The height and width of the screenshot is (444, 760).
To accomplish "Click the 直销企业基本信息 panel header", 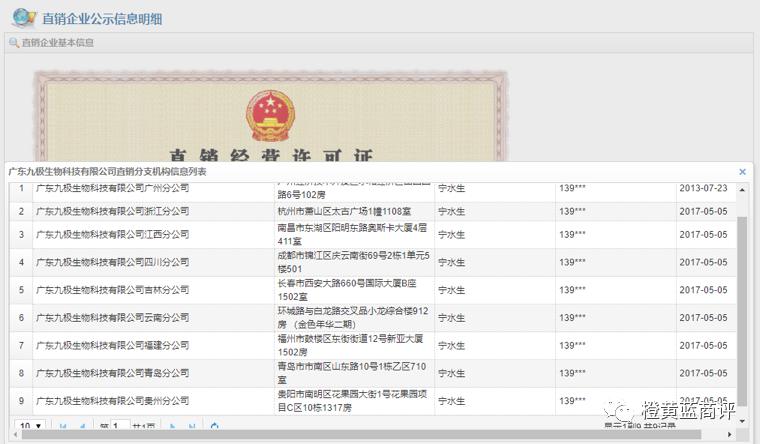I will (58, 43).
